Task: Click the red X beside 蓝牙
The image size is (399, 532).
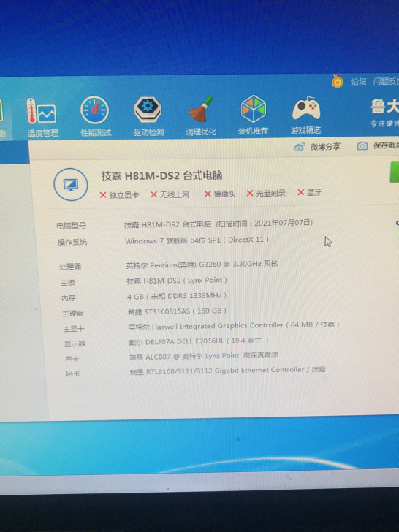Action: click(x=300, y=192)
